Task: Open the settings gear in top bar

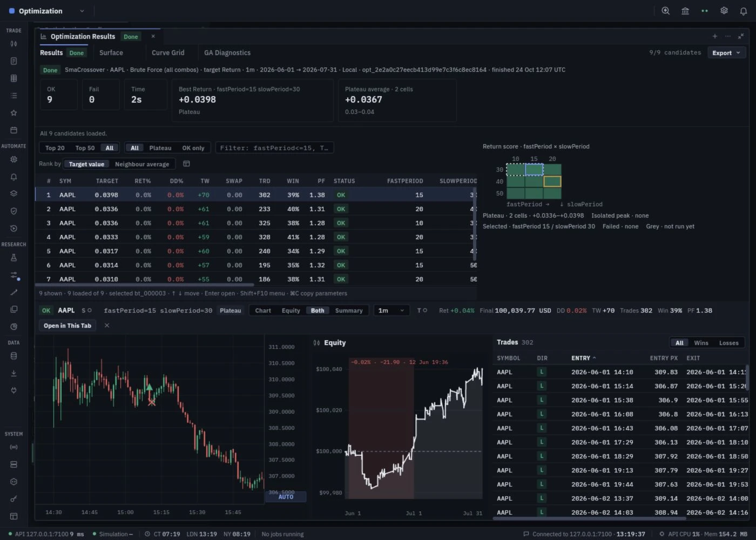Action: tap(724, 11)
